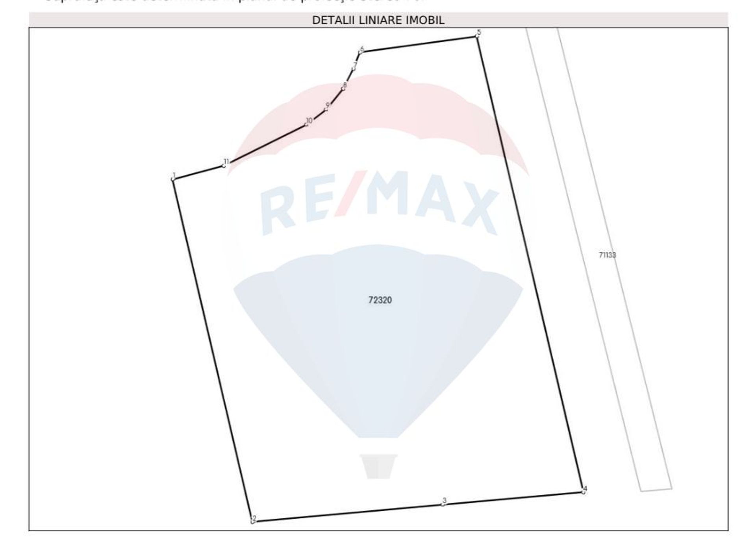
Task: Click vertex point 7 on the boundary
Action: (x=354, y=68)
